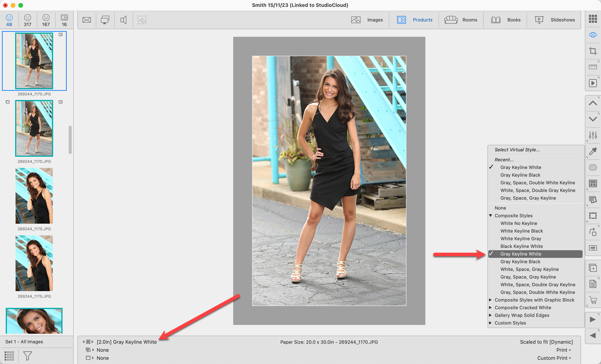The width and height of the screenshot is (601, 364).
Task: Click Set 1 - All Images label
Action: (24, 342)
